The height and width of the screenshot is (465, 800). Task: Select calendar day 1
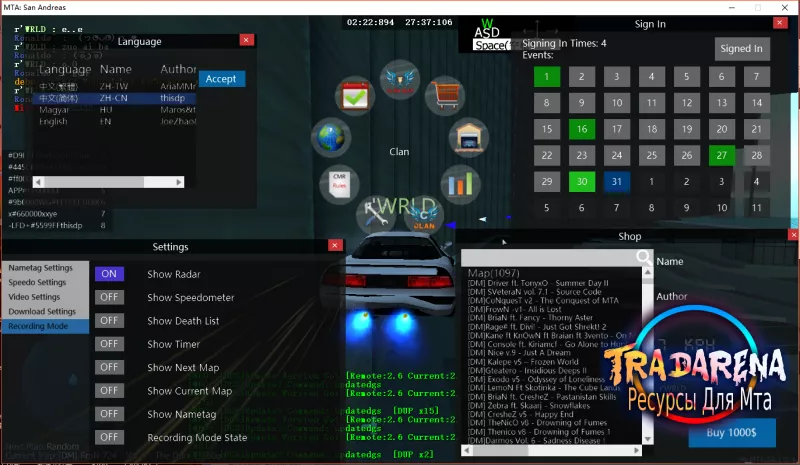(547, 77)
